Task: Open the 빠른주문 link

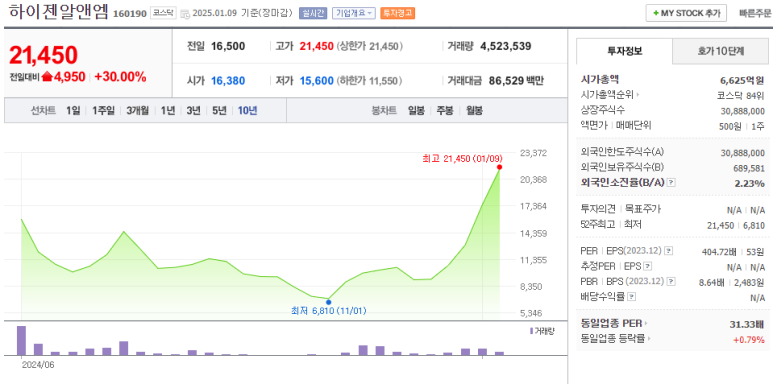Action: click(755, 13)
